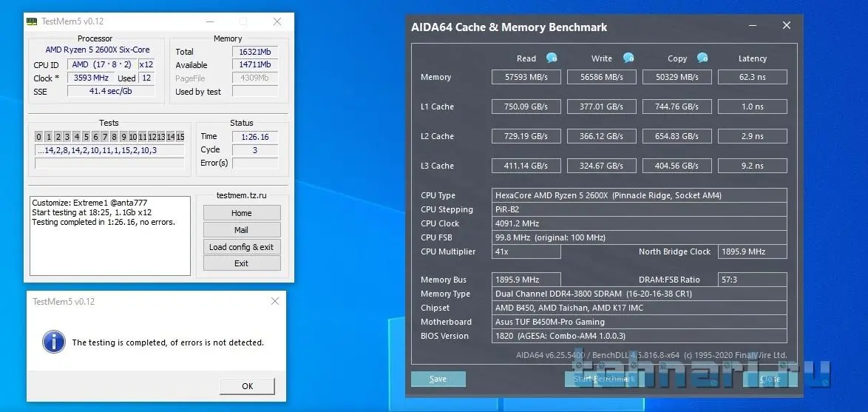The height and width of the screenshot is (412, 868).
Task: Start the AIDA64 benchmark
Action: coord(604,379)
